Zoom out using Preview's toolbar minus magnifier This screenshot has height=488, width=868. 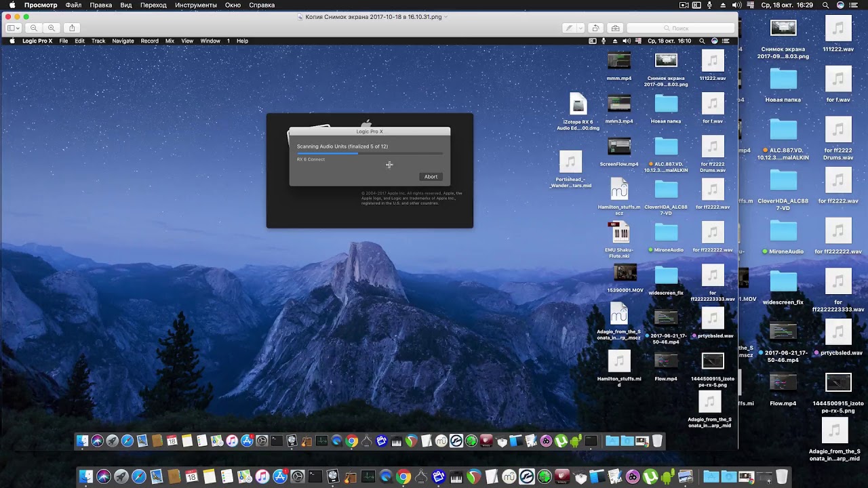click(x=33, y=28)
